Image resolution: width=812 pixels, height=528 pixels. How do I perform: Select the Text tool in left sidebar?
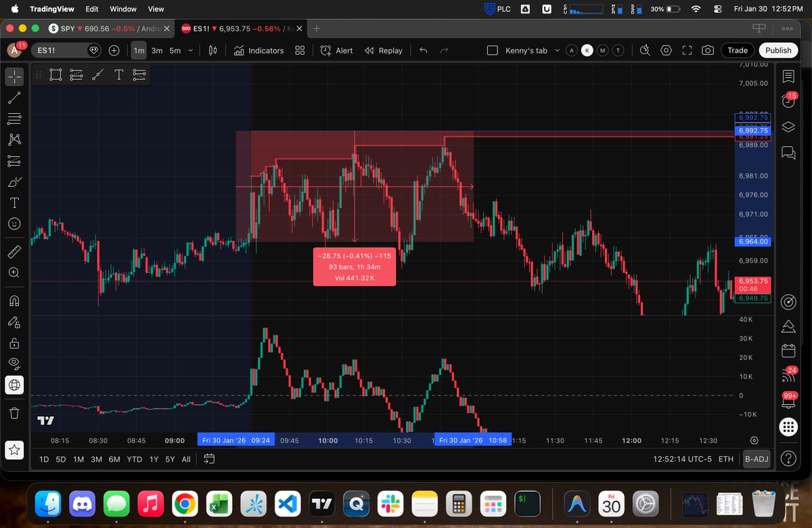[14, 203]
